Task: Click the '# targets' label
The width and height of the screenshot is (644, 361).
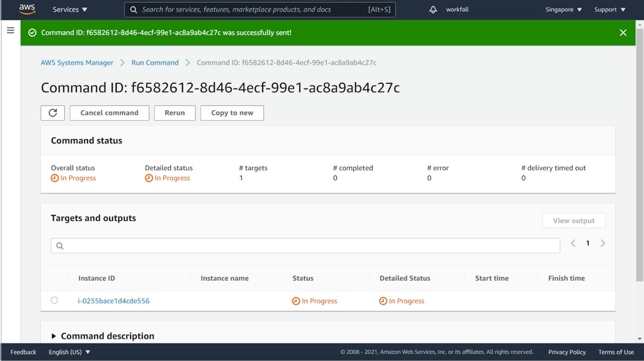Action: [253, 168]
